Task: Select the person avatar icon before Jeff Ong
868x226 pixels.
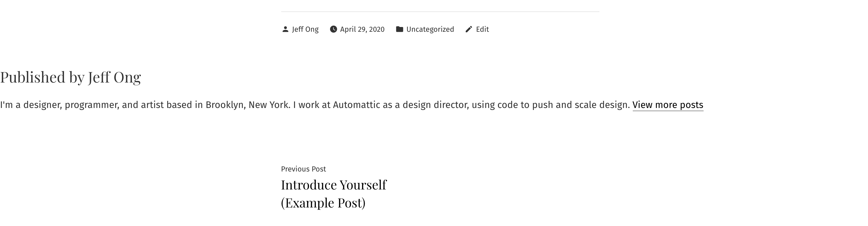Action: (285, 29)
